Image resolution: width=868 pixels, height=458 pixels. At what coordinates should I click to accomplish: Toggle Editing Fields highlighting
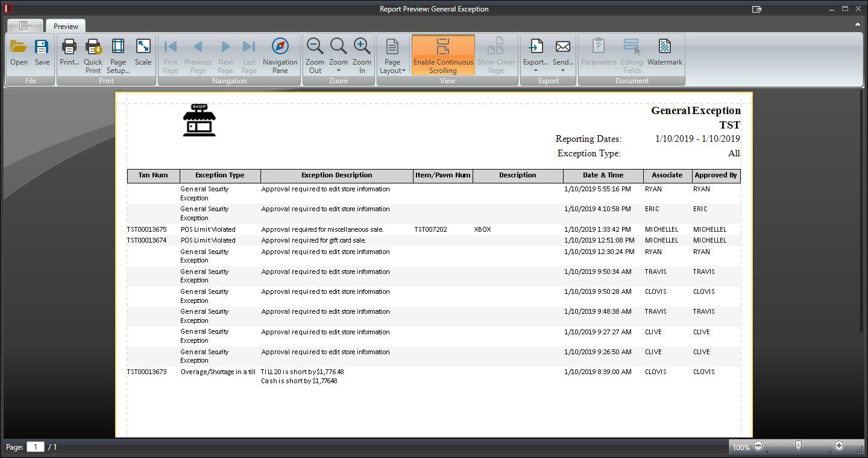632,56
